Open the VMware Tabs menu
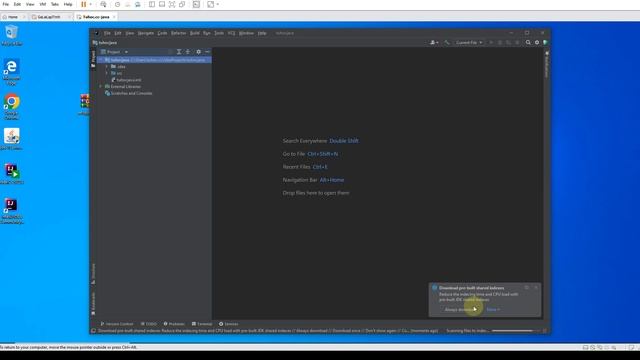This screenshot has height=360, width=640. pos(55,4)
